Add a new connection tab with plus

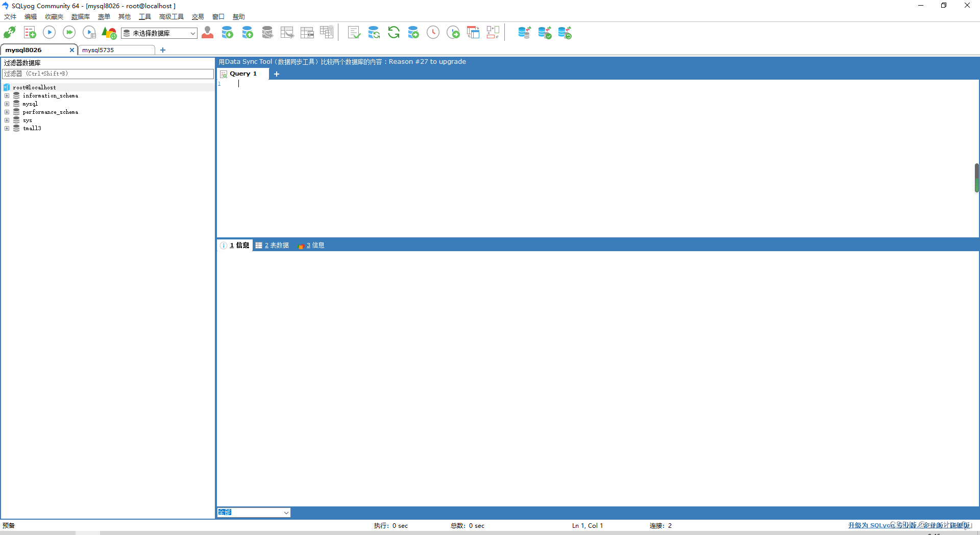tap(163, 50)
